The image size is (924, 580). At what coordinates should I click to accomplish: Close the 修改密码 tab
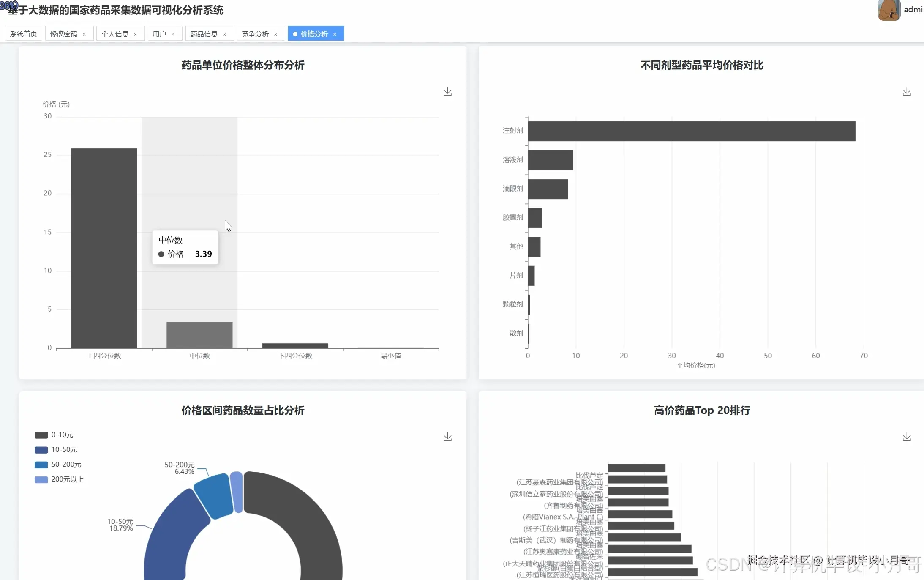84,34
